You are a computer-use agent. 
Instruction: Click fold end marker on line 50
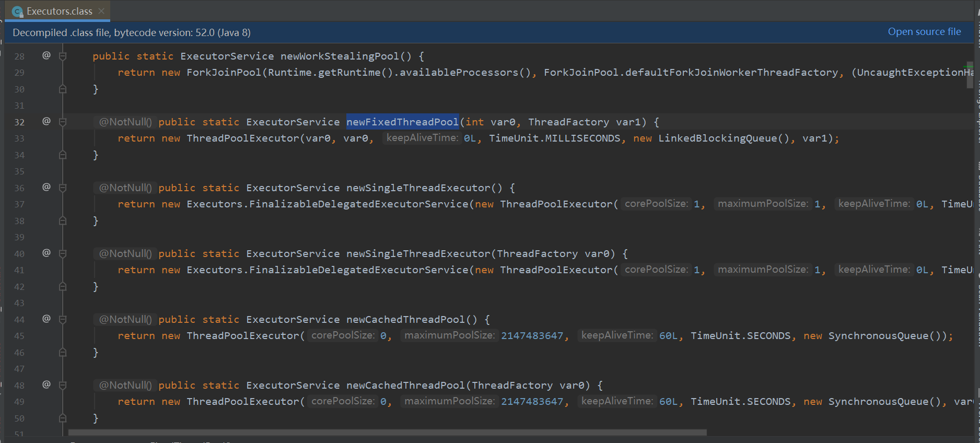63,418
